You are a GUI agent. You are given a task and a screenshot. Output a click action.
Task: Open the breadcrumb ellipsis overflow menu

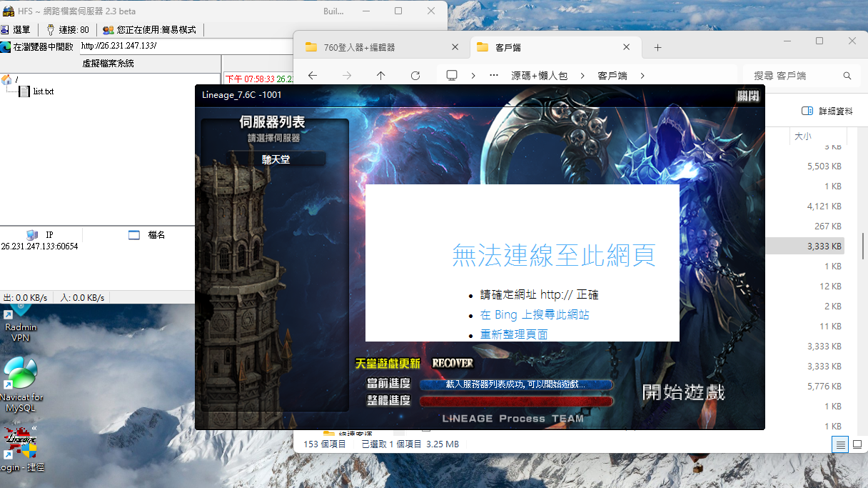tap(494, 76)
